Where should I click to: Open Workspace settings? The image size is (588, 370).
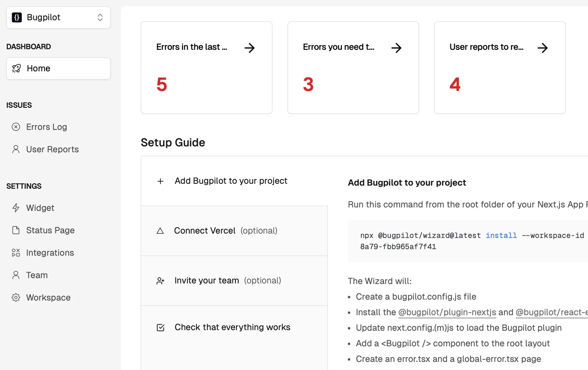[x=48, y=297]
